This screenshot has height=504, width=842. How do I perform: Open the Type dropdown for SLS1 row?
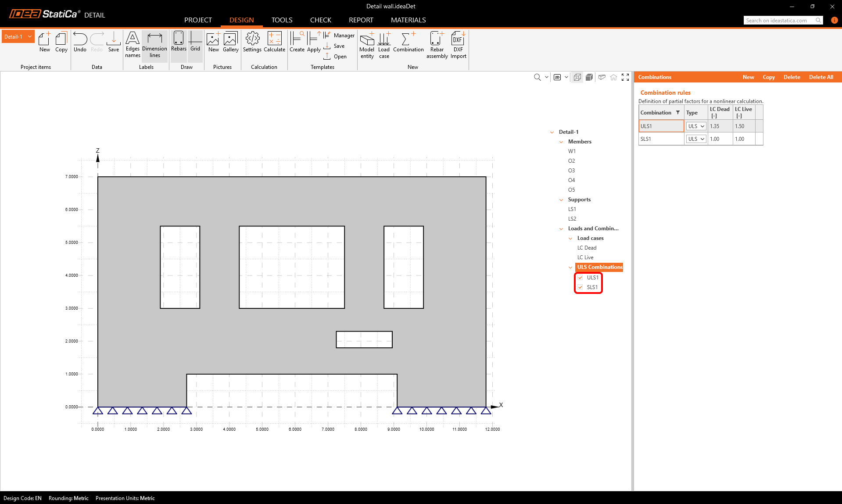pos(696,139)
